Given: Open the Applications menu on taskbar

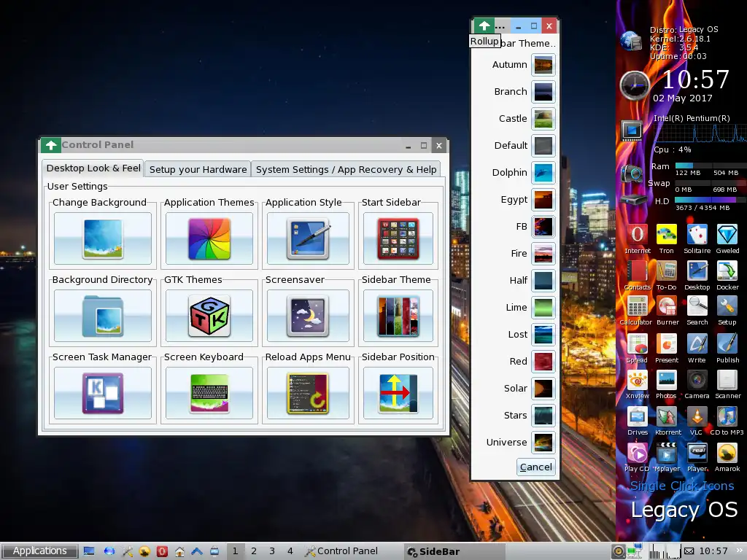Looking at the screenshot, I should (39, 551).
